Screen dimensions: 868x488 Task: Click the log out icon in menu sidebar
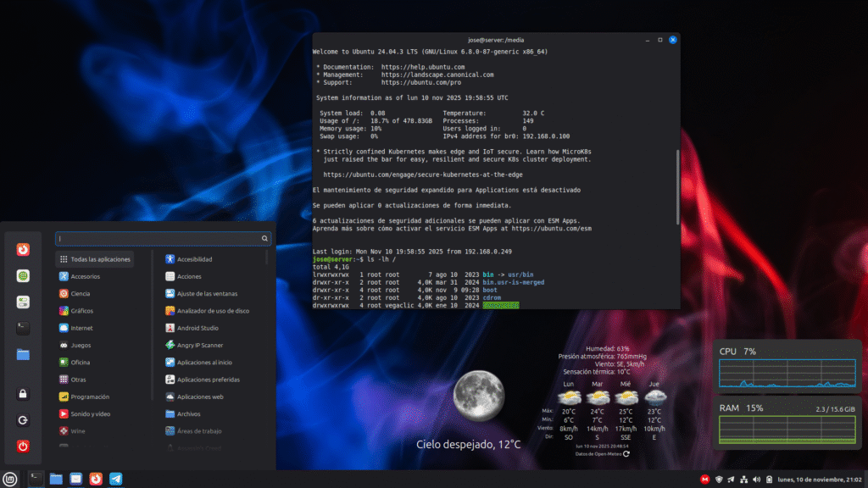point(23,419)
